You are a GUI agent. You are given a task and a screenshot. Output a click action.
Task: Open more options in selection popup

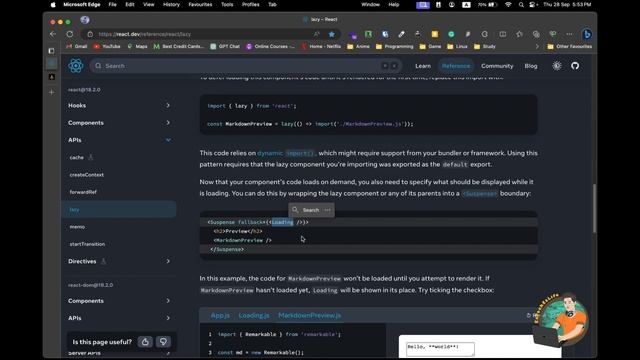[327, 210]
